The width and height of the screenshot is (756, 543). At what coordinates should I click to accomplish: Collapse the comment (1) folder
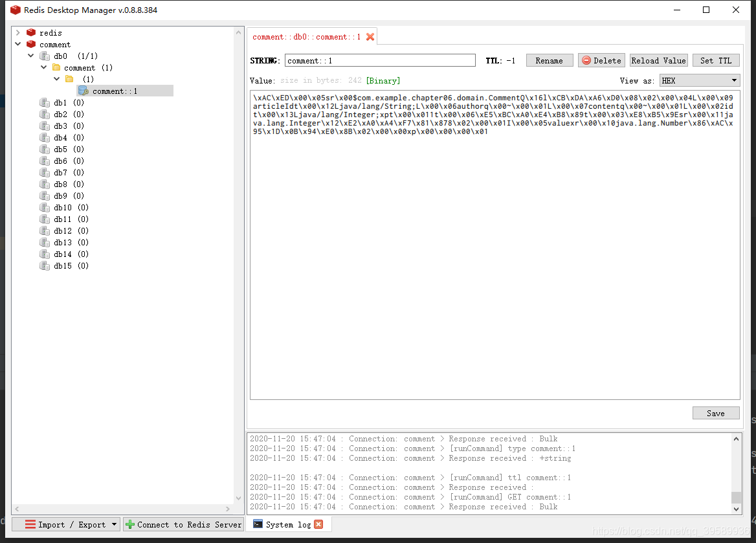(x=44, y=67)
